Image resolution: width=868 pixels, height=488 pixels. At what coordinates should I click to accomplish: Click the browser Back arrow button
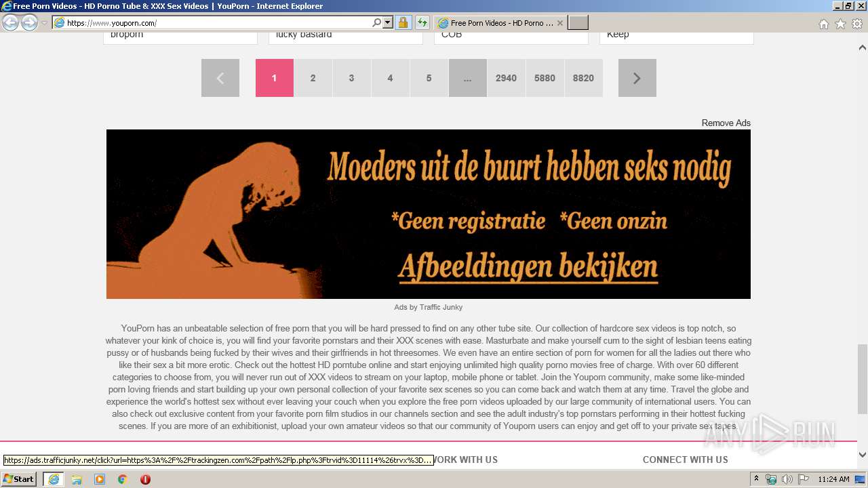[10, 23]
